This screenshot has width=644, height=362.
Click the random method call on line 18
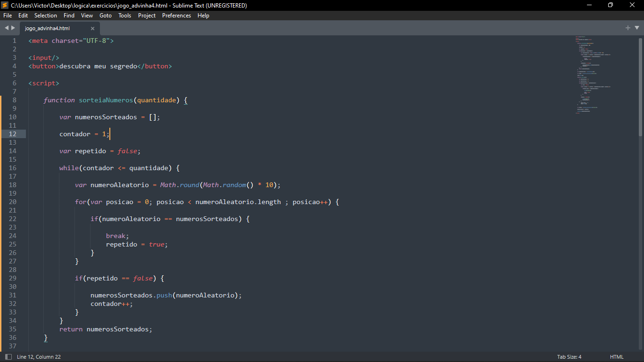(234, 185)
